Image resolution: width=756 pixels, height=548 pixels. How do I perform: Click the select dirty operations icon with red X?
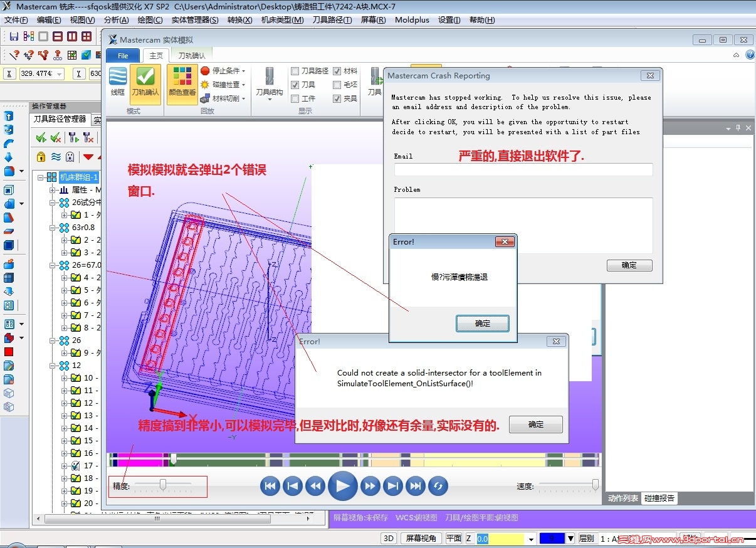click(x=56, y=138)
